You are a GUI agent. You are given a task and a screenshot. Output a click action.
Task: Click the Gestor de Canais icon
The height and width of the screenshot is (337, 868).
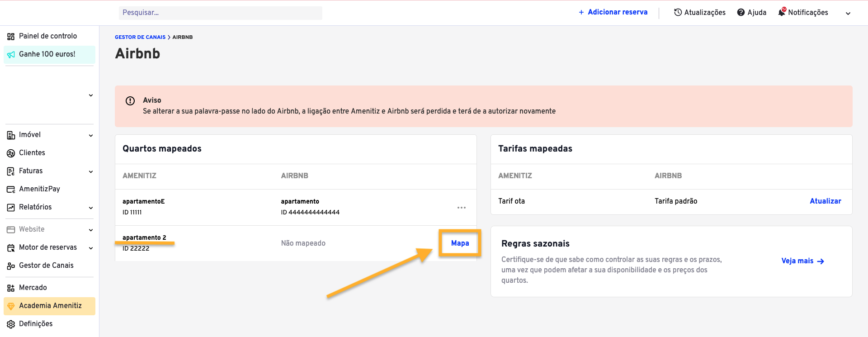pos(11,266)
